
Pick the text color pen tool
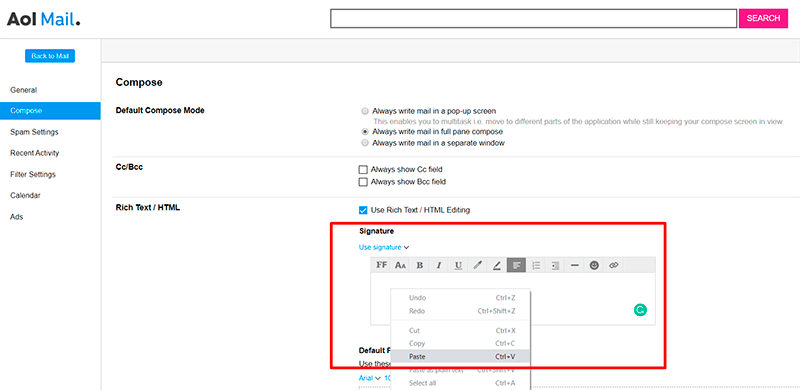pyautogui.click(x=478, y=265)
